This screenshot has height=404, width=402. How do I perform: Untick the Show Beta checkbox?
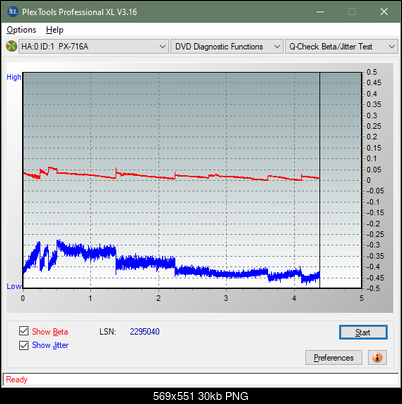click(24, 331)
